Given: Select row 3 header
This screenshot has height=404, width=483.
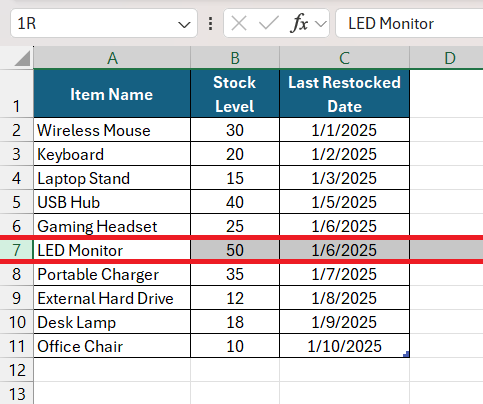Looking at the screenshot, I should coord(16,154).
